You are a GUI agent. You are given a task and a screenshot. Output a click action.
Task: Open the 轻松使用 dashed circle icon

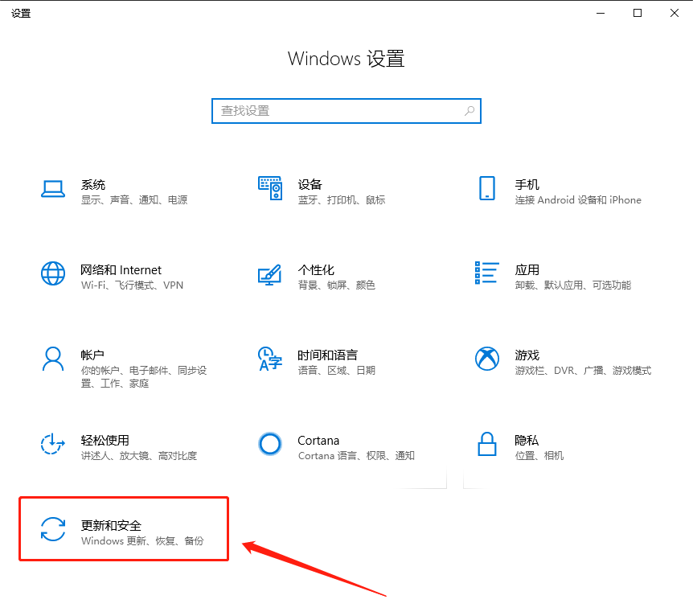click(x=53, y=444)
